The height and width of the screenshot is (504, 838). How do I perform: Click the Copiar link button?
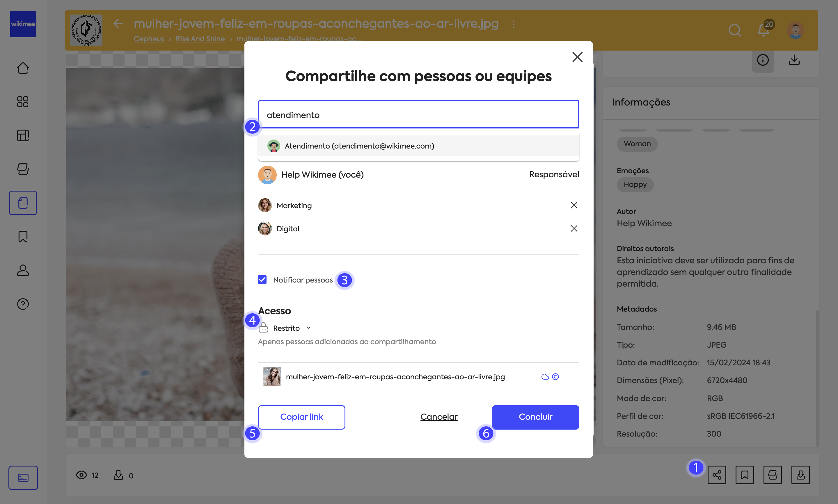point(301,417)
